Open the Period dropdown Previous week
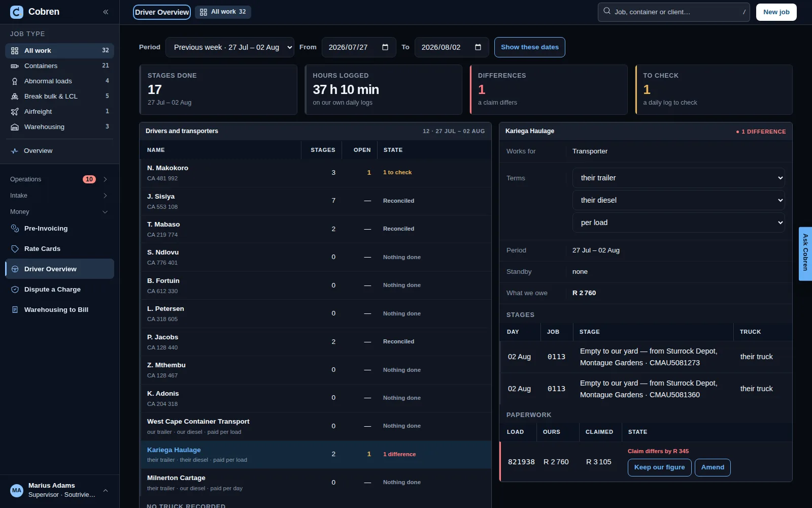Screen dimensions: 812x508 point(230,47)
